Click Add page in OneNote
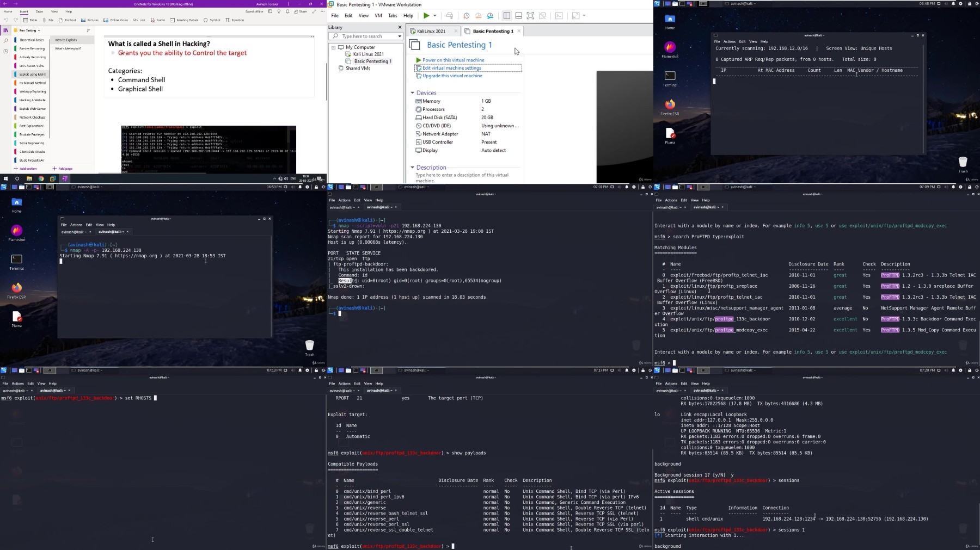The width and height of the screenshot is (980, 550). [63, 169]
